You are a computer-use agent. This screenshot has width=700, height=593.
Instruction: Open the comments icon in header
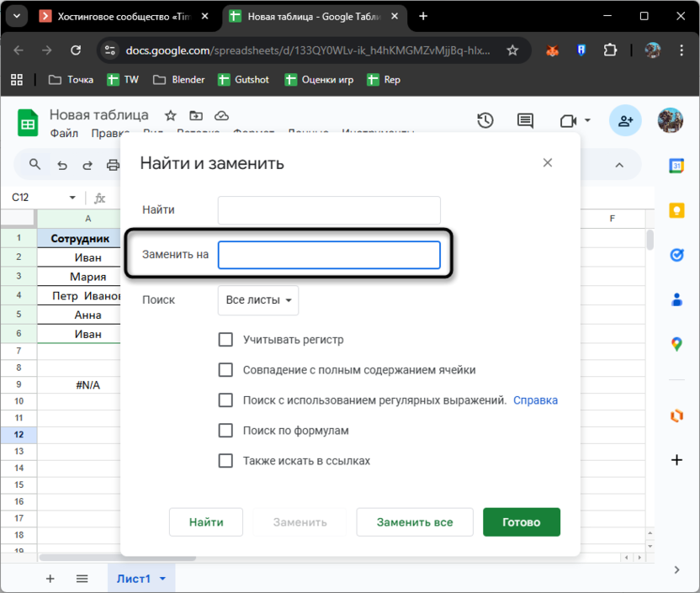point(526,121)
